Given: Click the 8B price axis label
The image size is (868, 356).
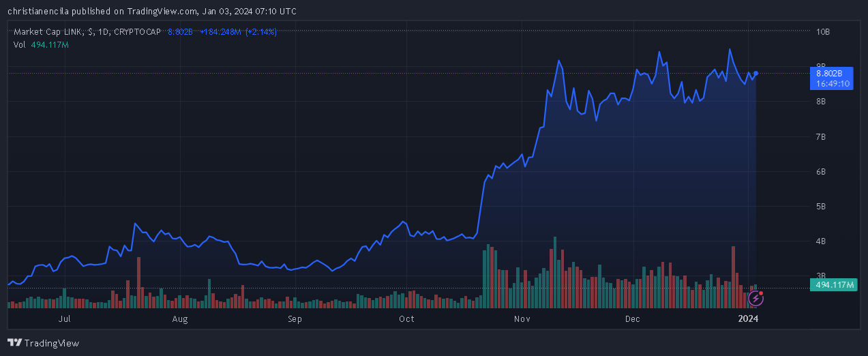Looking at the screenshot, I should point(822,102).
